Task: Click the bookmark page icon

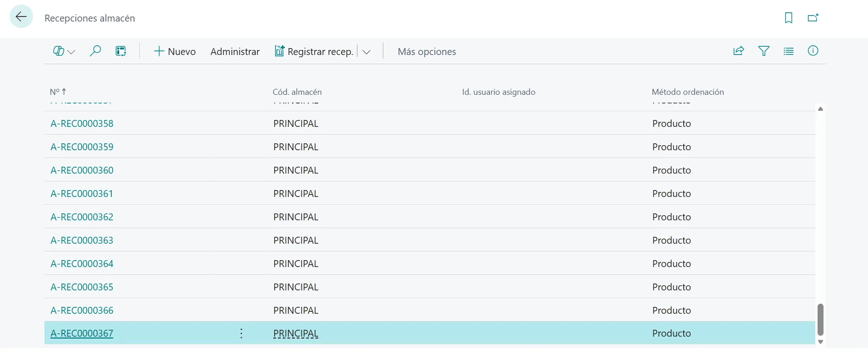Action: (x=788, y=18)
